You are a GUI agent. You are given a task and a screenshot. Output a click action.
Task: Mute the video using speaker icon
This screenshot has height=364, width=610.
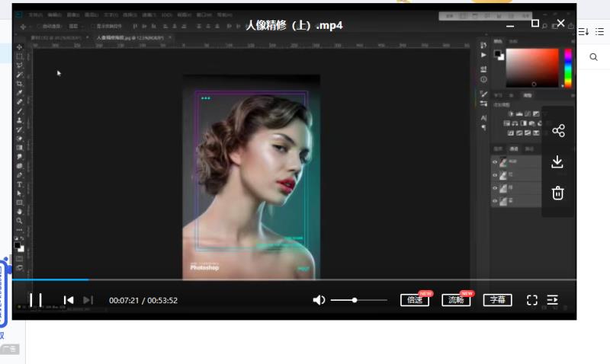coord(319,300)
